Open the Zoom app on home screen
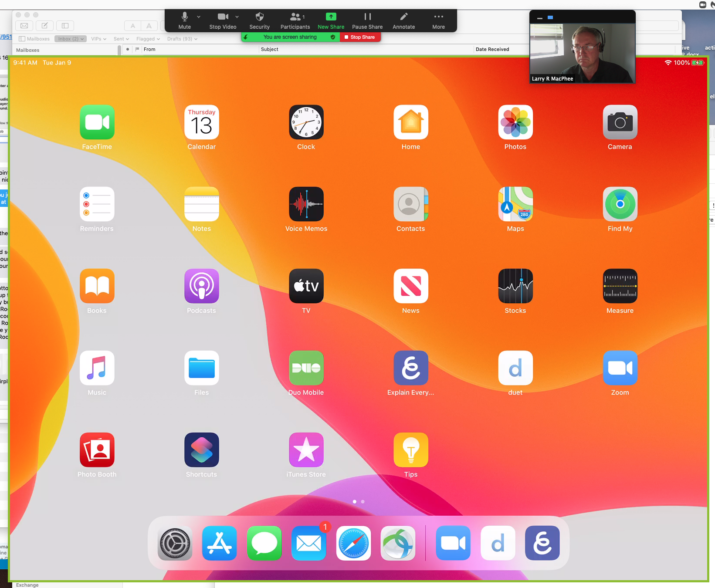 620,368
